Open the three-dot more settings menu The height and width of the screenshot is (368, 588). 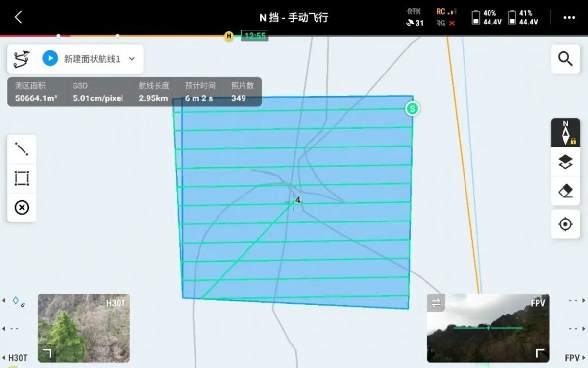click(569, 18)
